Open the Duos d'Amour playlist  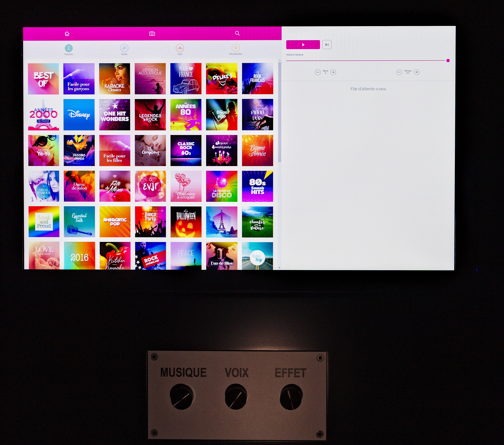click(x=44, y=186)
